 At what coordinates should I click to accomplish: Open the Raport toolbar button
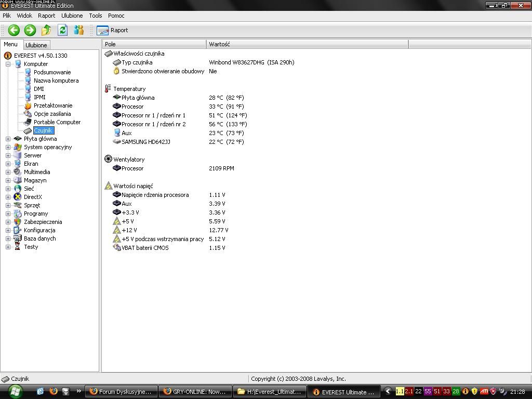pyautogui.click(x=113, y=30)
